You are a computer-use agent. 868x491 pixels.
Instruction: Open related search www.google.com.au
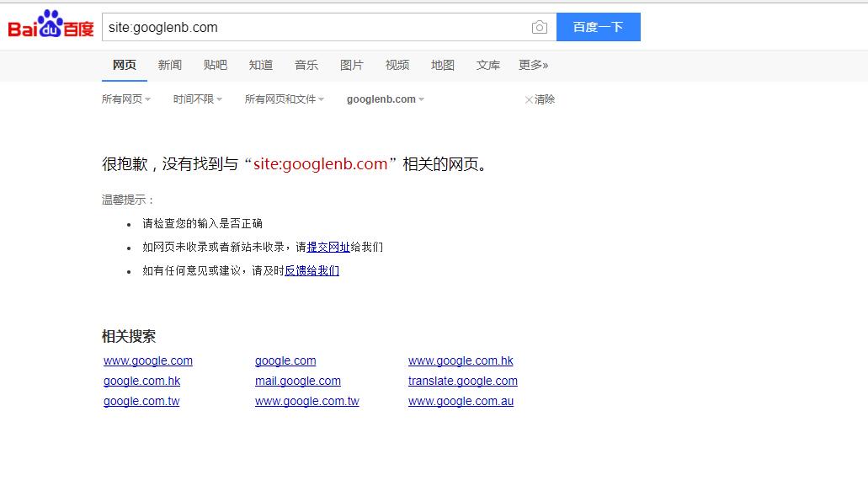tap(461, 402)
